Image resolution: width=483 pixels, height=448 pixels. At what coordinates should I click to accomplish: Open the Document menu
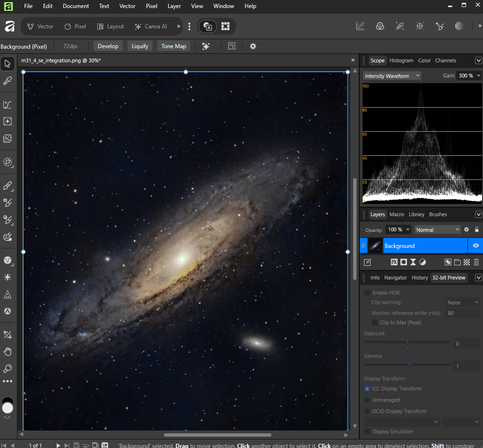coord(76,6)
